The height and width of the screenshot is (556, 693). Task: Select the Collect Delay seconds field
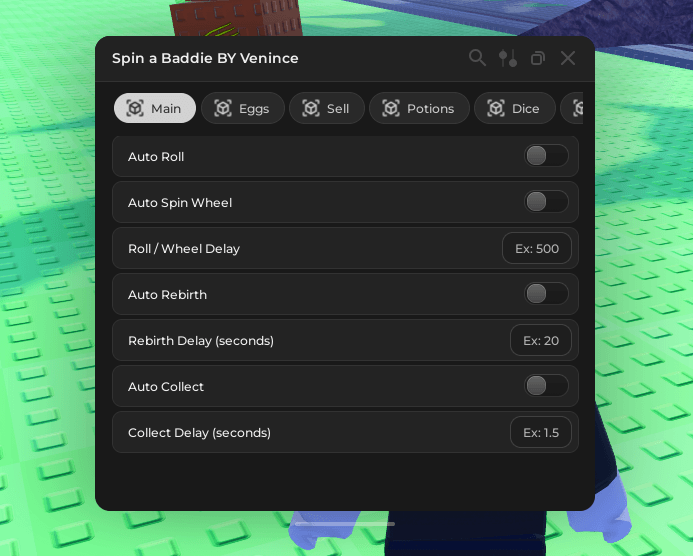coord(541,432)
